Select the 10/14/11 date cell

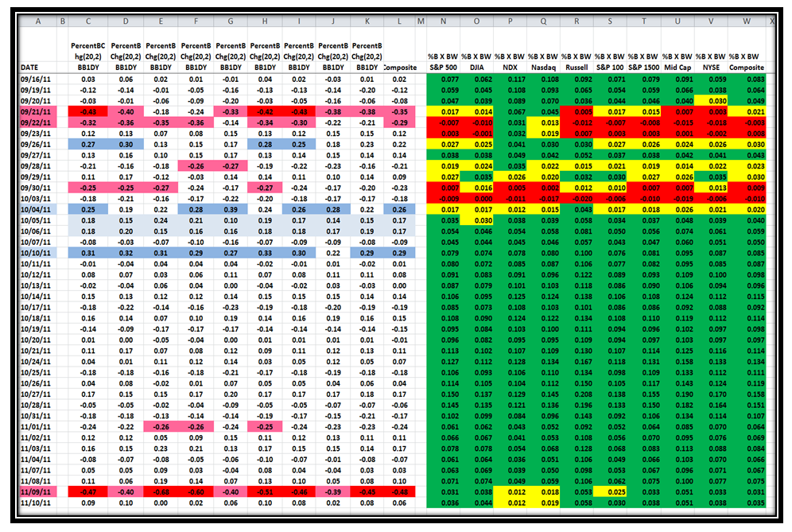(x=38, y=297)
